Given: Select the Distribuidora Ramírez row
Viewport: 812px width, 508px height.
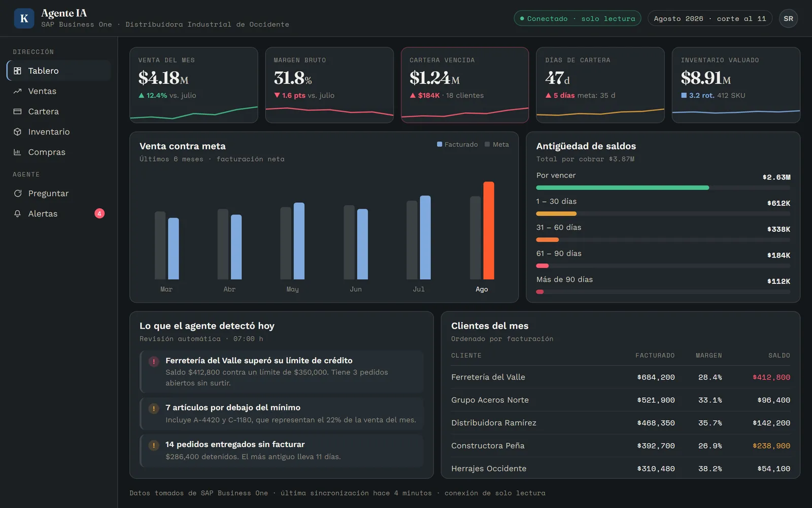Looking at the screenshot, I should (621, 423).
